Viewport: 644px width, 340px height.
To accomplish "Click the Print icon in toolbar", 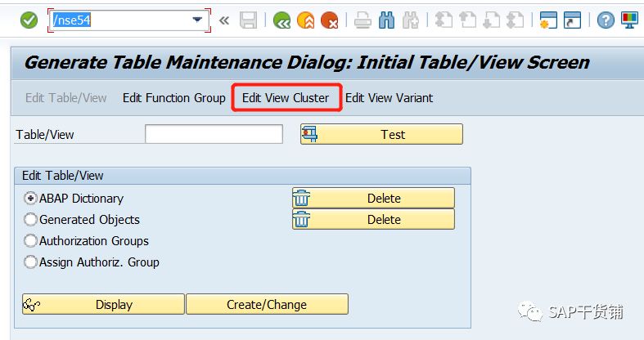I will 363,20.
